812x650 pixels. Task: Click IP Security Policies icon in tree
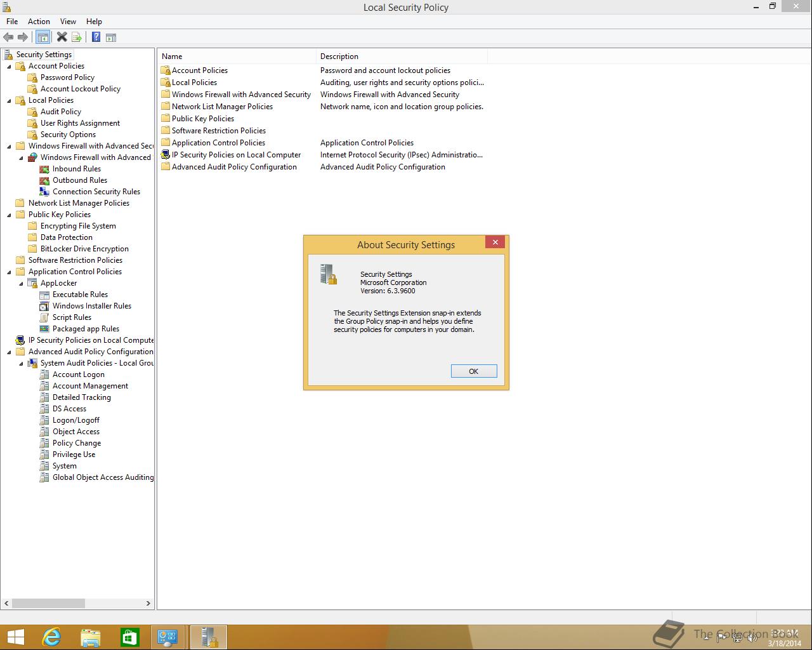(20, 340)
